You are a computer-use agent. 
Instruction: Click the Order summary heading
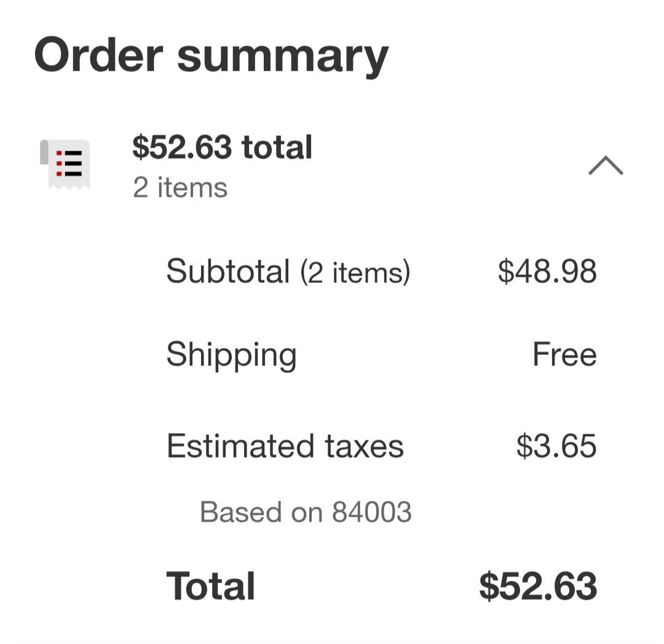[x=211, y=55]
